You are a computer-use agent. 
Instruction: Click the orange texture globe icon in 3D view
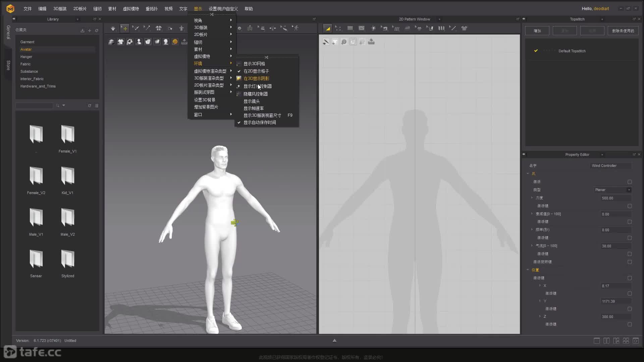click(x=175, y=42)
